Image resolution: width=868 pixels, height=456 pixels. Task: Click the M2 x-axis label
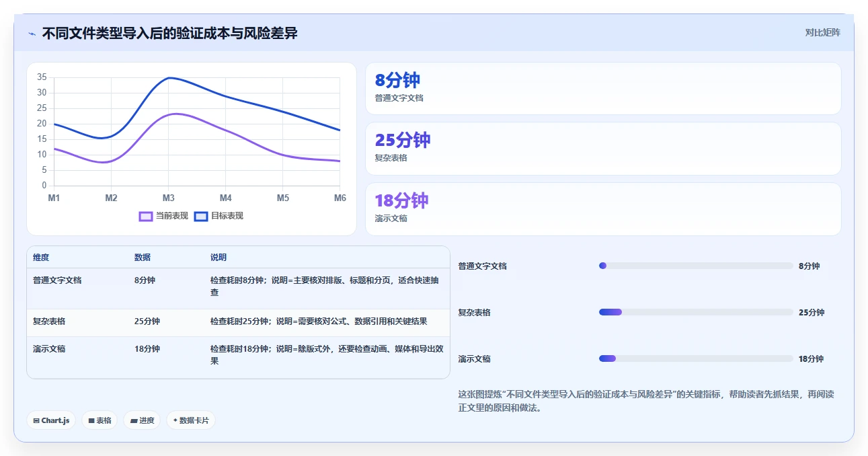111,198
